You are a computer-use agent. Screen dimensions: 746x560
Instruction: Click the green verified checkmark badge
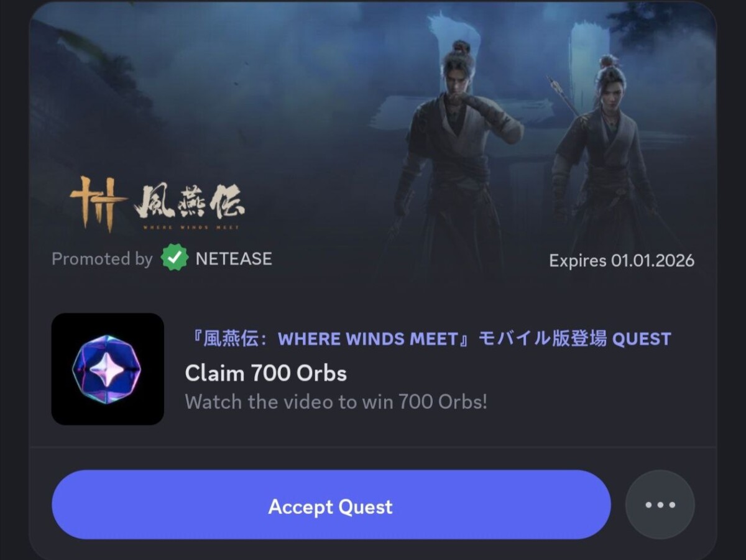pyautogui.click(x=175, y=259)
